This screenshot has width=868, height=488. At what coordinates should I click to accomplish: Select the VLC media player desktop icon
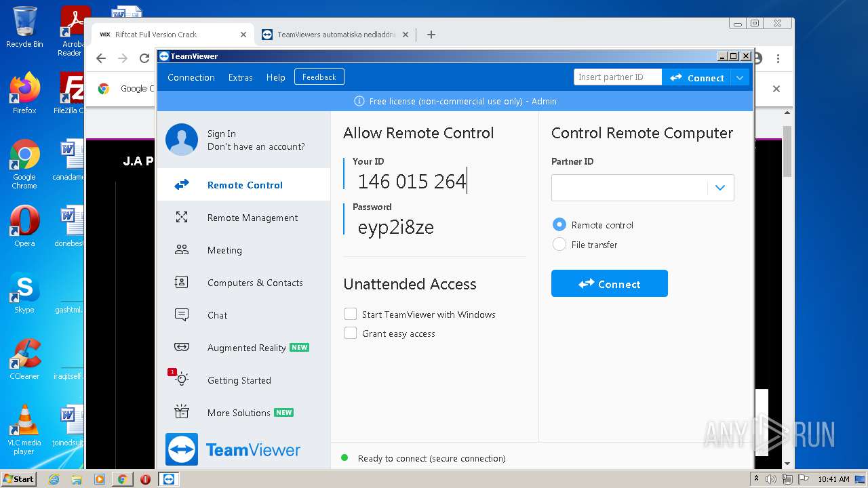[24, 430]
